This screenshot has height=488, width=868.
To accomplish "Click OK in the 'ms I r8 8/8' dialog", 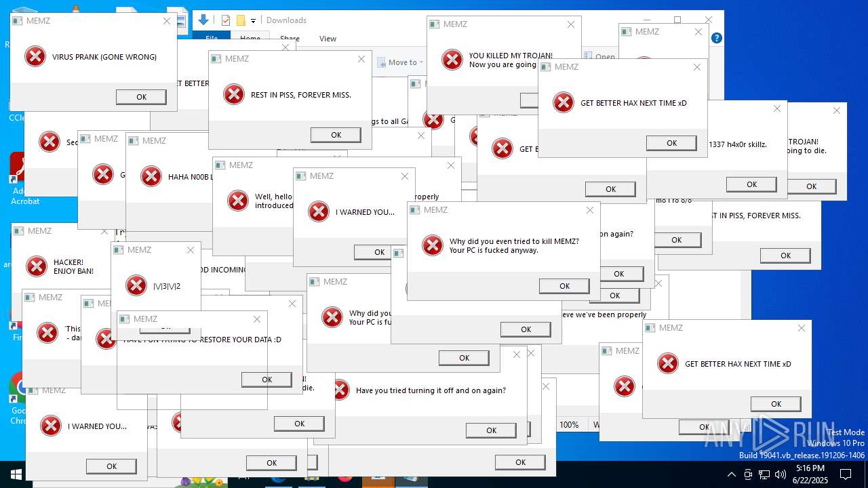I will [x=676, y=240].
